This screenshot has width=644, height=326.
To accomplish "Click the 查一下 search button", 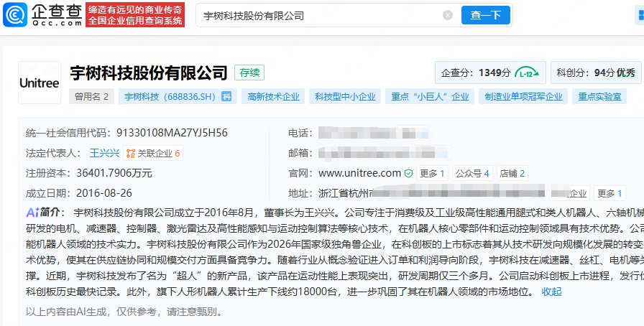I will click(x=485, y=15).
